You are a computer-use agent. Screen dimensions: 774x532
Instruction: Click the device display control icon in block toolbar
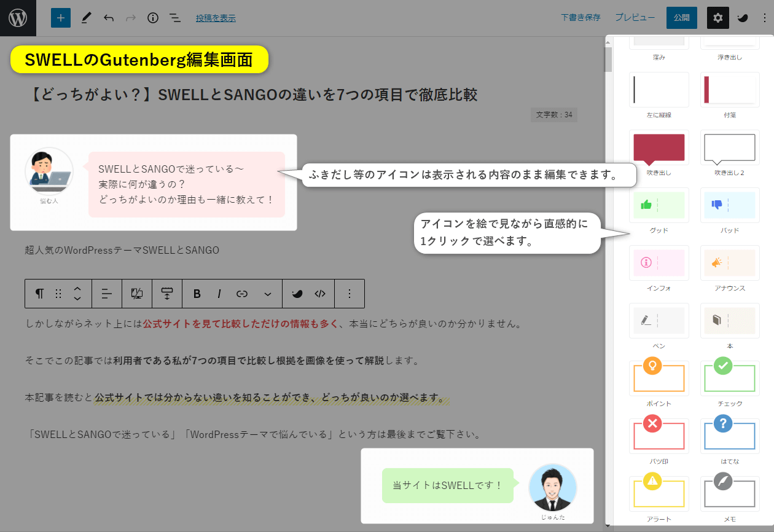137,294
